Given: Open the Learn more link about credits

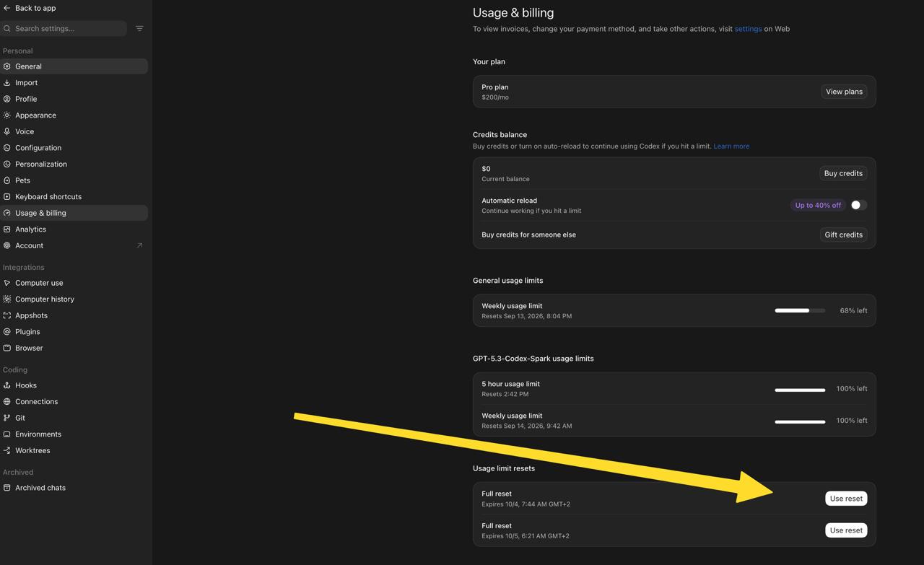Looking at the screenshot, I should (x=731, y=146).
